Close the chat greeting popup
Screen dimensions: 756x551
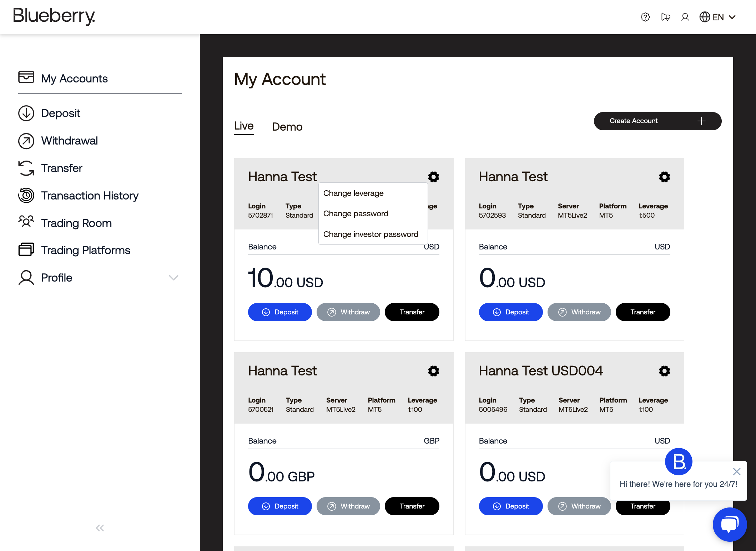(737, 471)
